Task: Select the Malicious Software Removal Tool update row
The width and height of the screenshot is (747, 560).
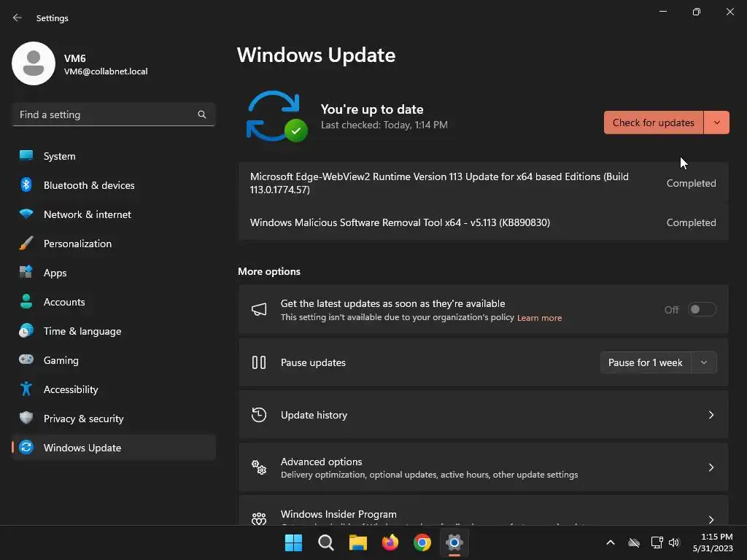Action: [483, 222]
